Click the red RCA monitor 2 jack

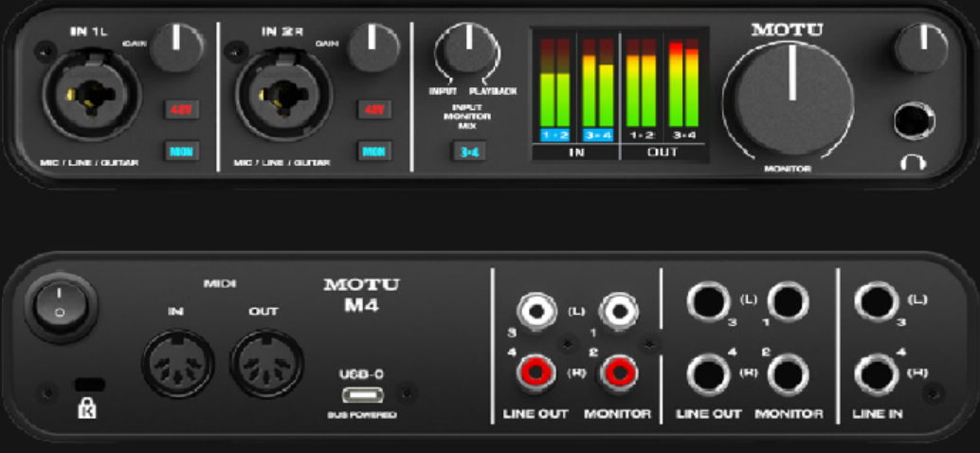[x=619, y=373]
